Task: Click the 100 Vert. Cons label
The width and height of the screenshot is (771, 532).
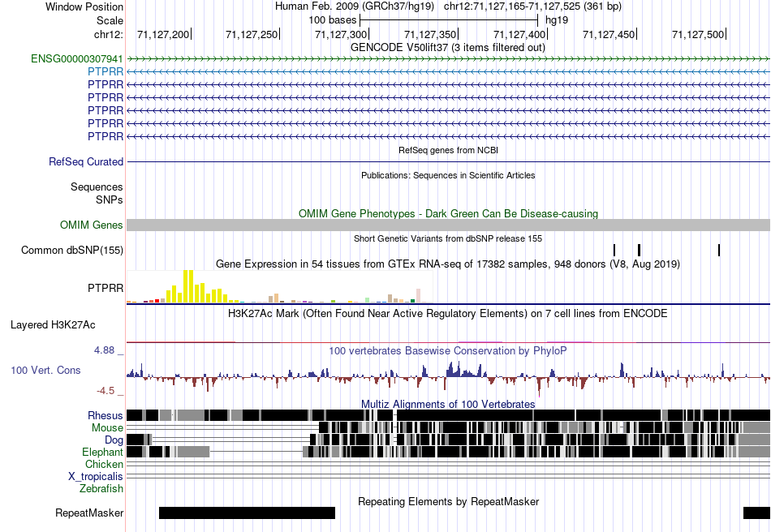Action: click(45, 371)
